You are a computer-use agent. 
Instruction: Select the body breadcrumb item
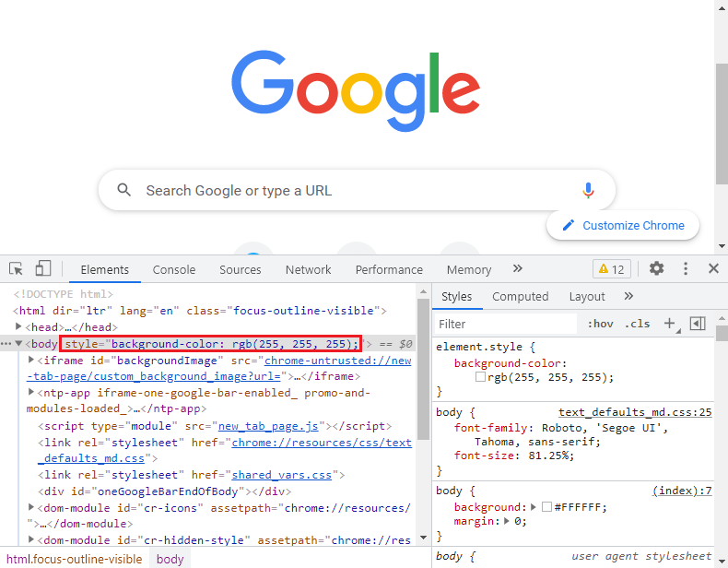[x=170, y=559]
